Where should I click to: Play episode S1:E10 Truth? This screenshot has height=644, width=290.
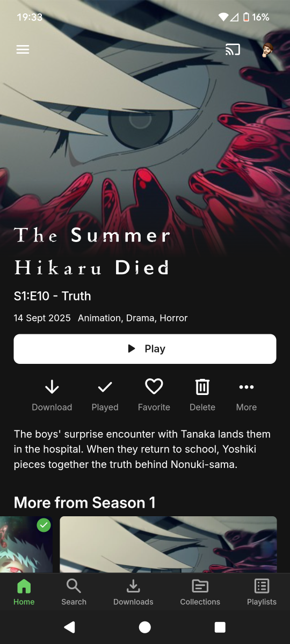145,349
